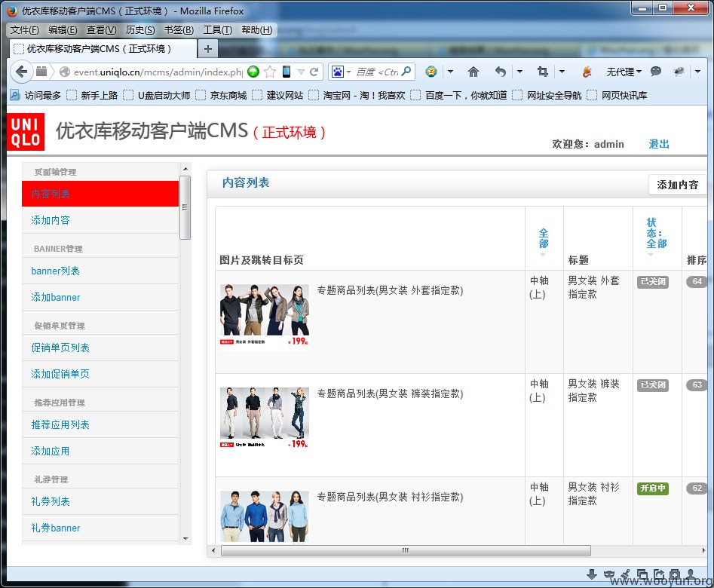
Task: Click the first-aid kit icon in the status bar
Action: click(x=675, y=574)
